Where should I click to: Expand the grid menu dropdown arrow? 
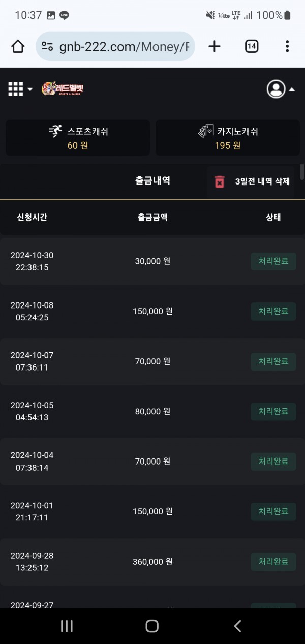pos(30,89)
